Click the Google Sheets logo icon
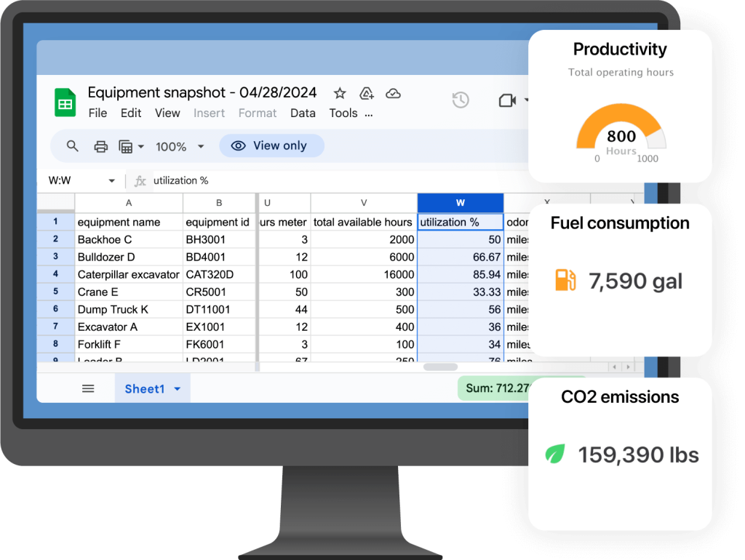The image size is (745, 560). [65, 102]
